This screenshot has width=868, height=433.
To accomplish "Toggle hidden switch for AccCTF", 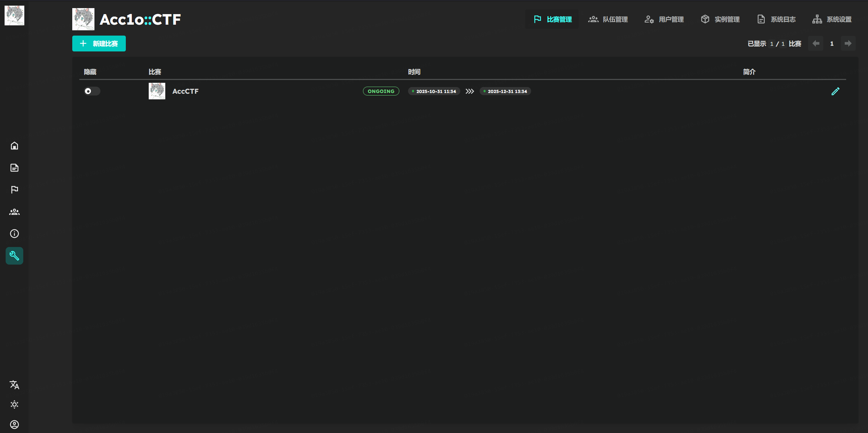I will click(x=92, y=91).
